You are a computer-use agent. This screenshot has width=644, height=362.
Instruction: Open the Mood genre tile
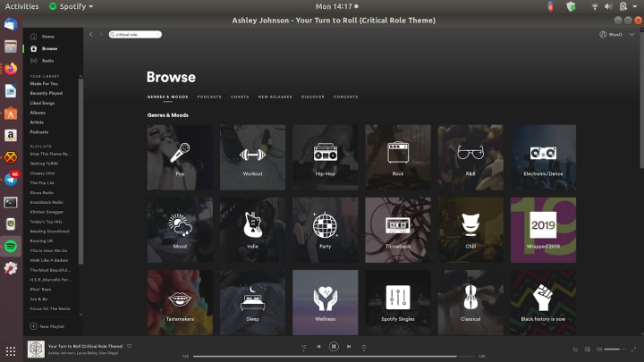point(180,230)
